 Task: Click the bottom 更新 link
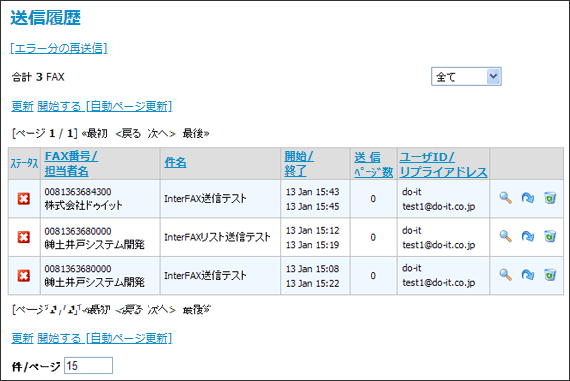pos(22,338)
